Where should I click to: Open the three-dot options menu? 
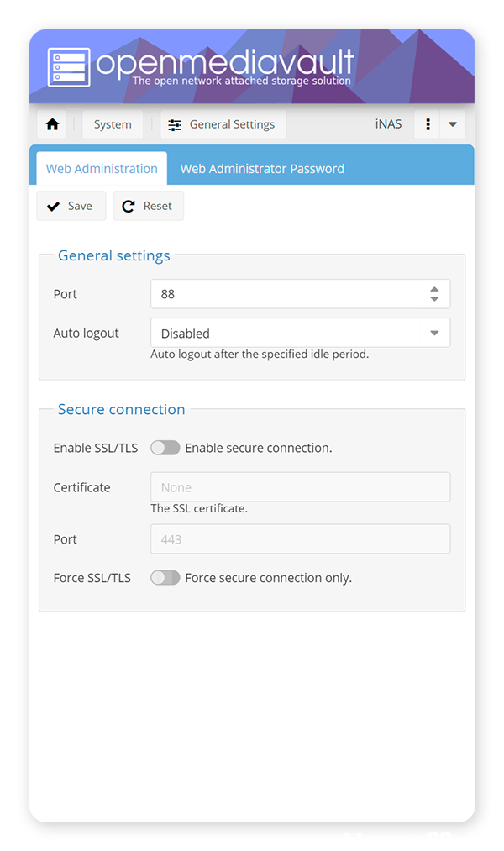pyautogui.click(x=428, y=124)
